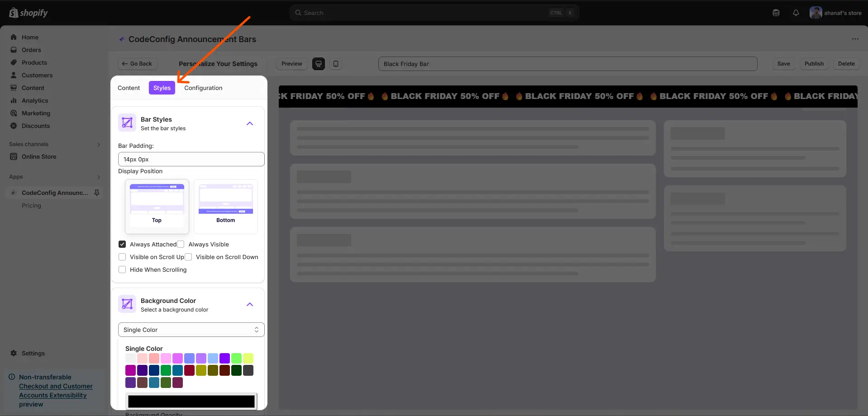Select the Styles tab
This screenshot has height=416, width=868.
(x=162, y=88)
